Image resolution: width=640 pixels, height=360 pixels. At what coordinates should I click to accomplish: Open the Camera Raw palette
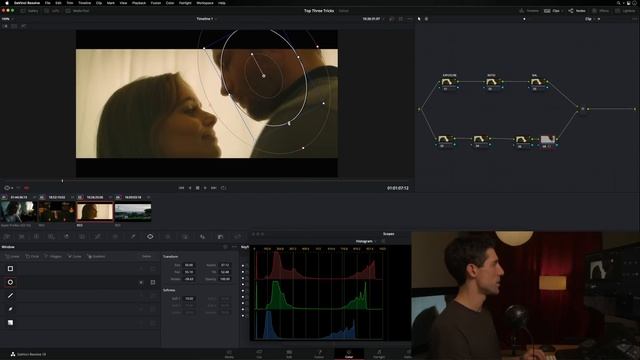coord(7,237)
